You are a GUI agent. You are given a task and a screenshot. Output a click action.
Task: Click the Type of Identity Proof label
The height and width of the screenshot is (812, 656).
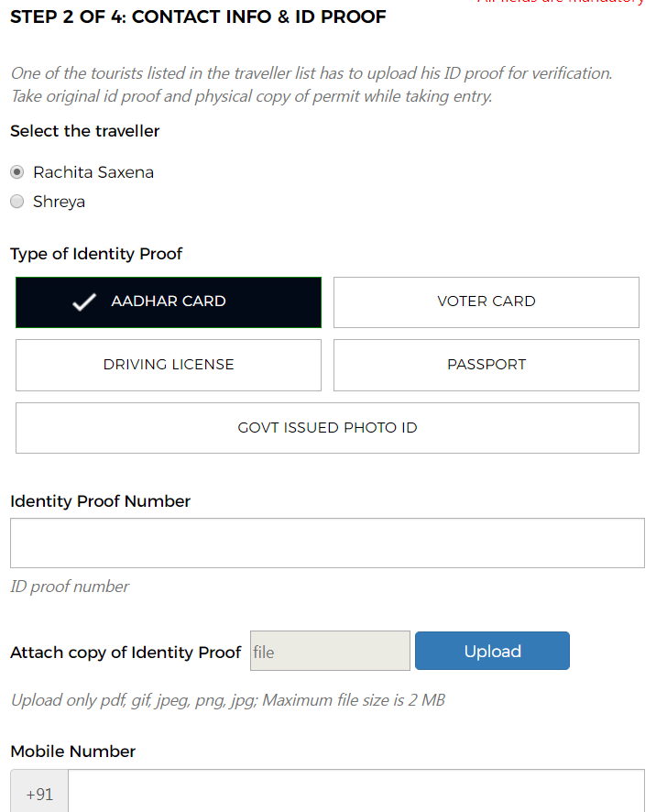(96, 254)
